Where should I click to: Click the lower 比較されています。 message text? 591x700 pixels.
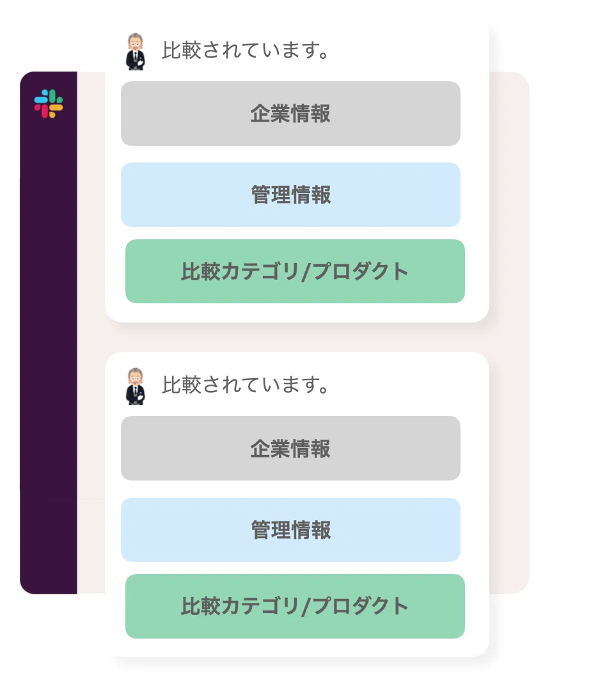tap(246, 385)
